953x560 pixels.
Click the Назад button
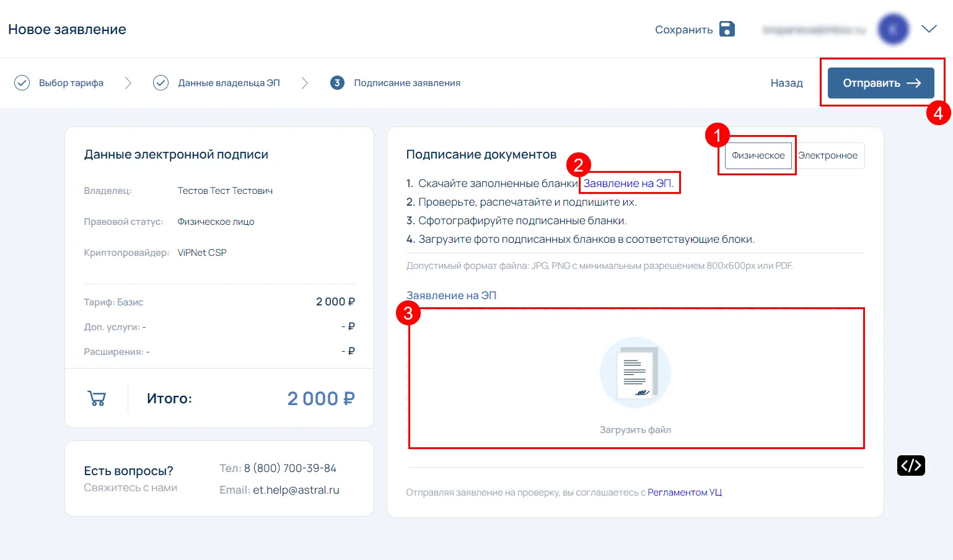tap(786, 83)
